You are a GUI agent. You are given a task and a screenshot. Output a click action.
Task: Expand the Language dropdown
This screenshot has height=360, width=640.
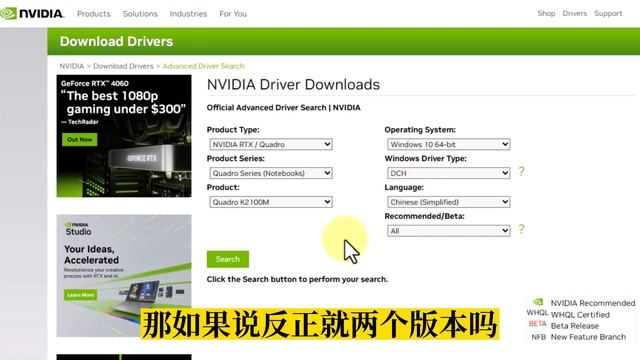[x=449, y=202]
